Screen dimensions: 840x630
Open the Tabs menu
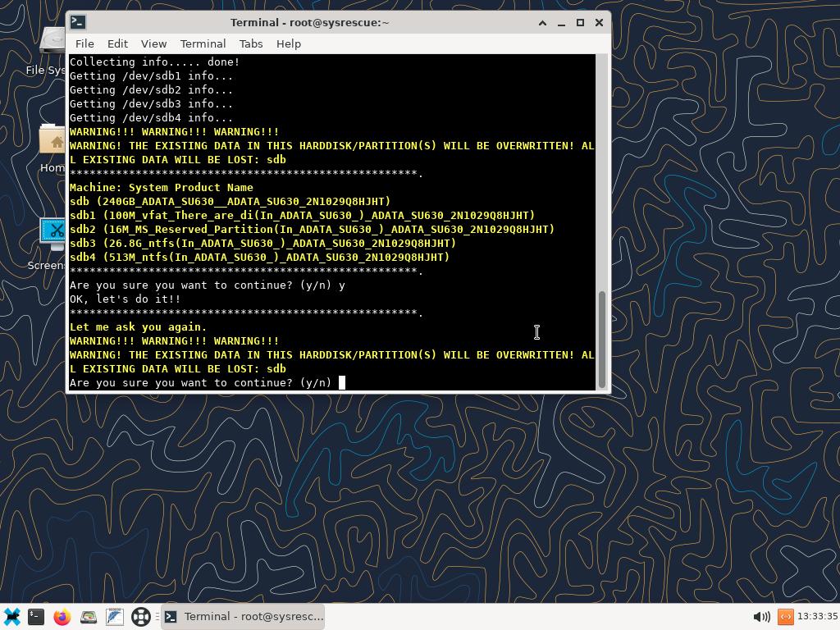coord(251,43)
